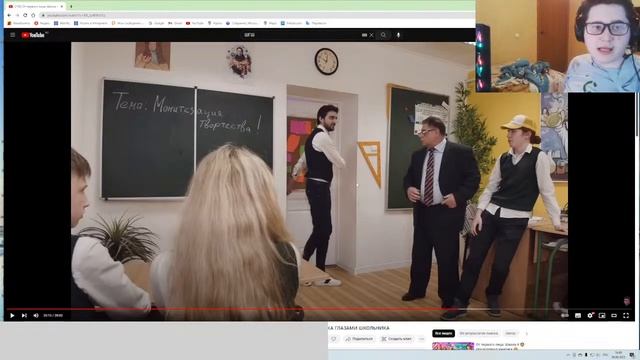Go to the YouTube home logo

point(33,35)
